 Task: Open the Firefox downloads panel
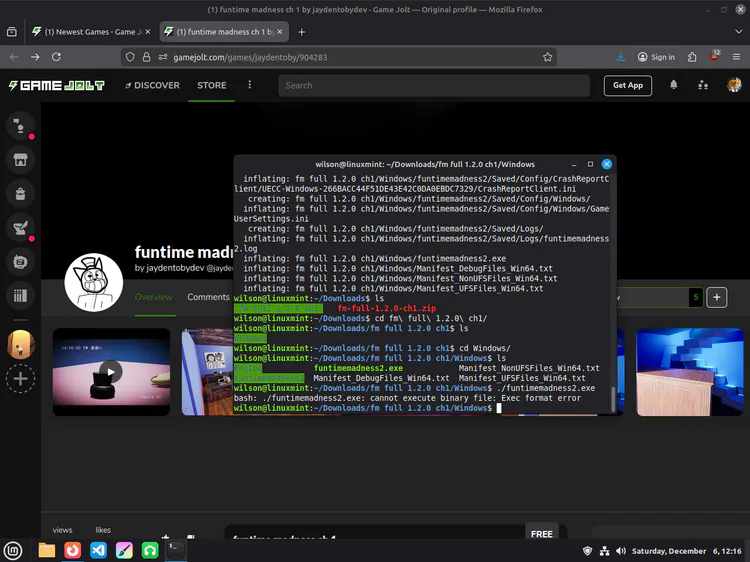point(620,57)
